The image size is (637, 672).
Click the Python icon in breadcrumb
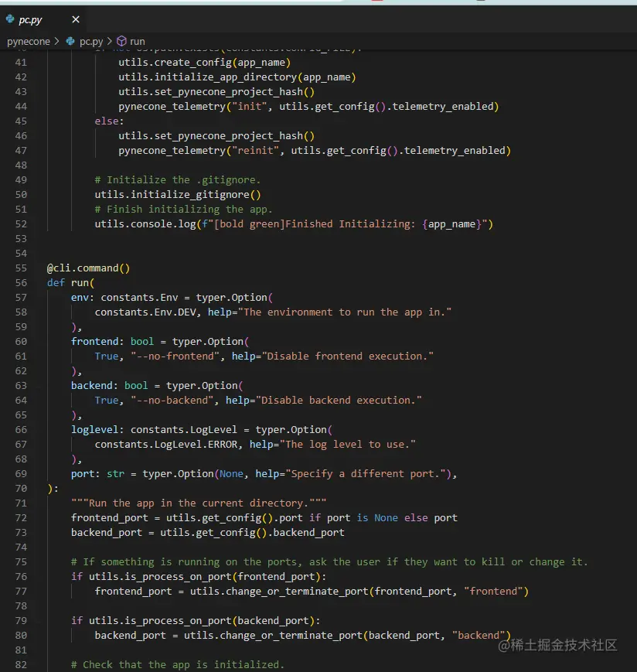tap(70, 41)
